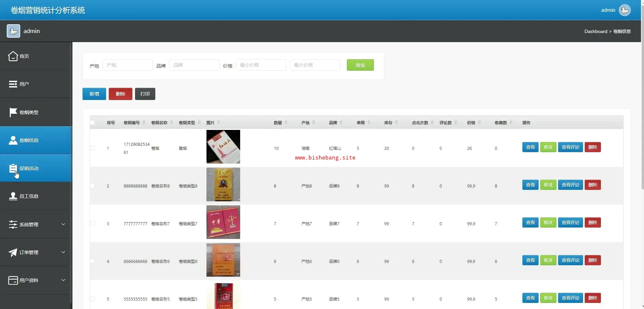Focus the 品牌 search input field
644x309 pixels.
pos(194,65)
